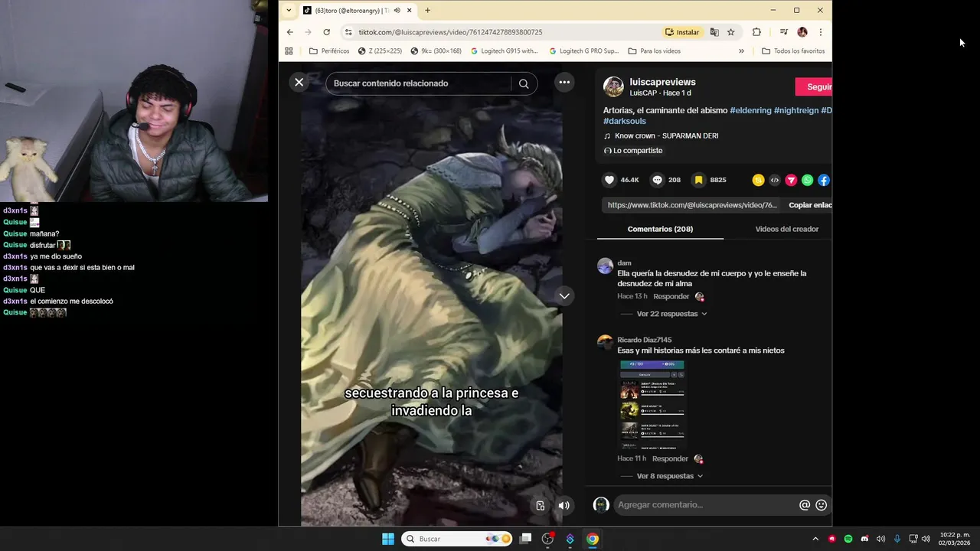
Task: Open the Para los videos bookmark folder
Action: point(654,51)
